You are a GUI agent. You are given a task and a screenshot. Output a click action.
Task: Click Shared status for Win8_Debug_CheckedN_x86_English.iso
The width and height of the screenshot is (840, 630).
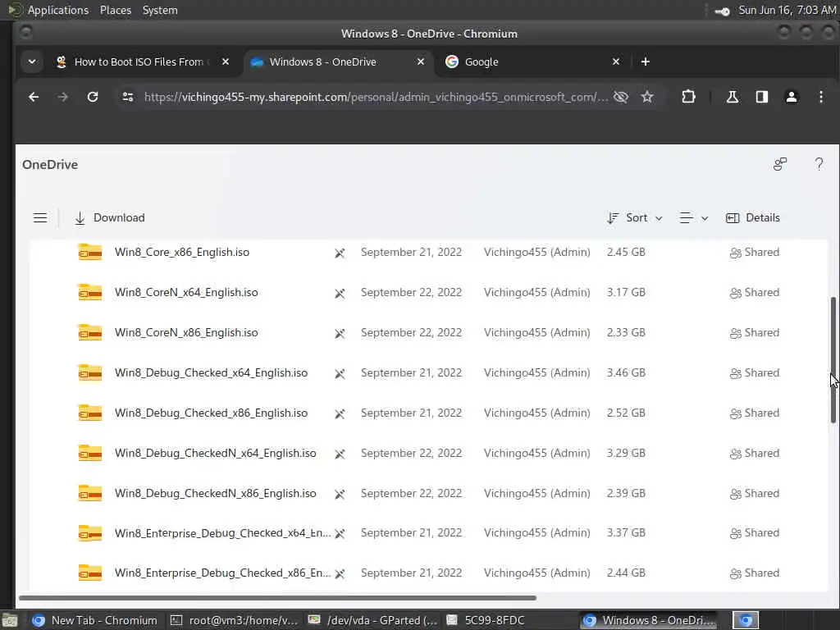(x=755, y=493)
